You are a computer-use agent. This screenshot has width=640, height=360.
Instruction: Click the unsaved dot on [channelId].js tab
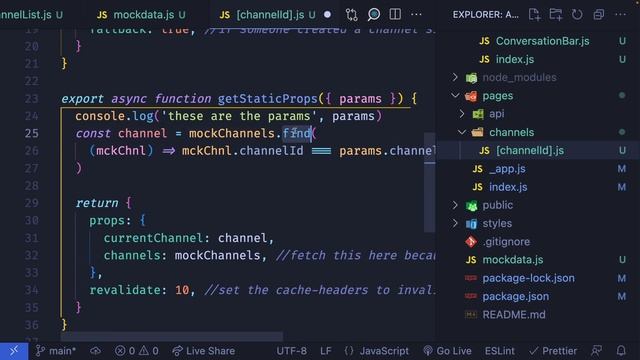click(327, 15)
